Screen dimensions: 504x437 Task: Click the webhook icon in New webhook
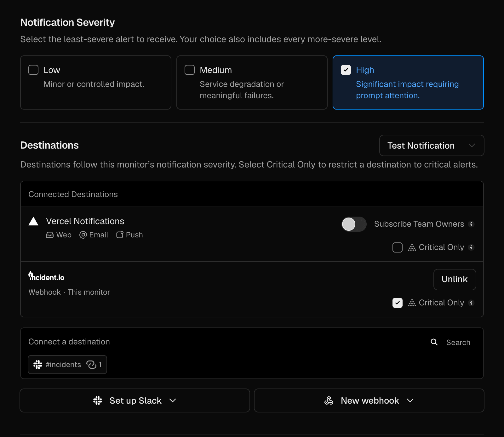click(x=329, y=400)
